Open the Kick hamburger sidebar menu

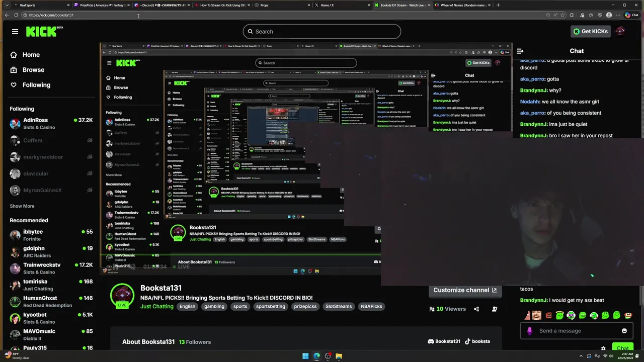[x=15, y=31]
